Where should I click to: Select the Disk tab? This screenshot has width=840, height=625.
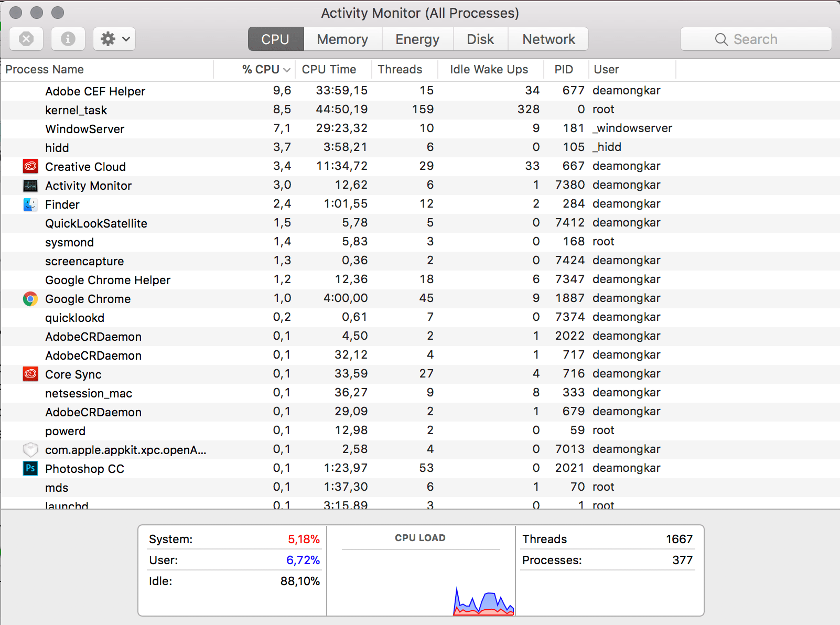pos(480,38)
